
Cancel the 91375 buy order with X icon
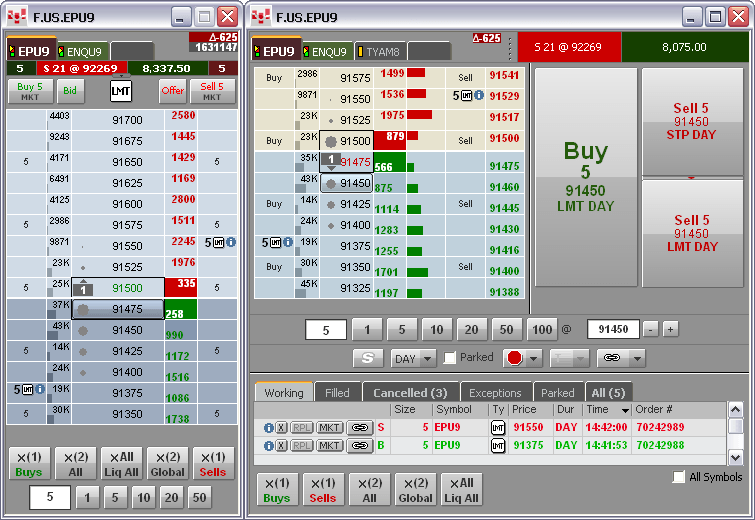281,446
